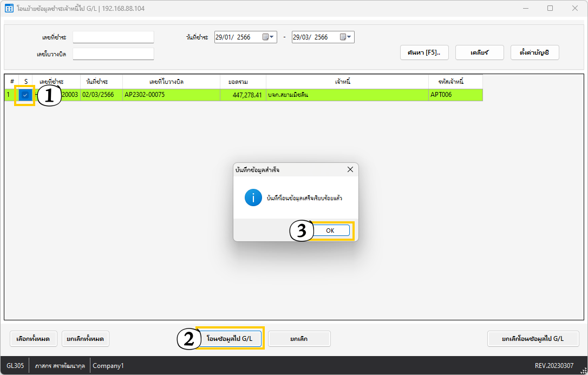Viewport: 588px width, 375px height.
Task: Click ยกเลิกโอนข้อมูลไป G/L button
Action: pyautogui.click(x=533, y=339)
